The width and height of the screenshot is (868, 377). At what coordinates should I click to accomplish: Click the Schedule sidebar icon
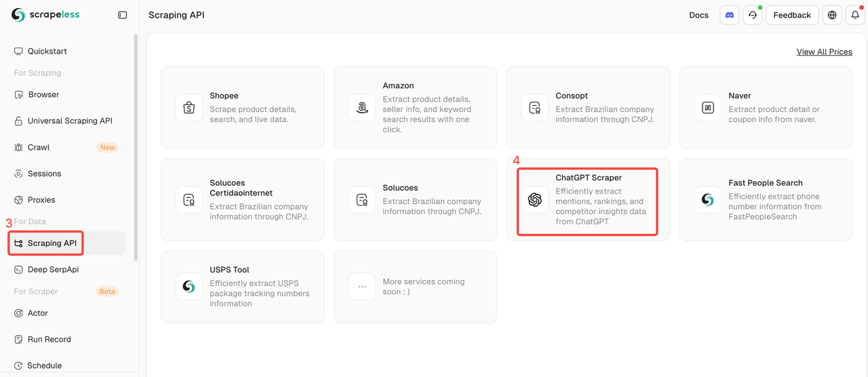pos(19,366)
